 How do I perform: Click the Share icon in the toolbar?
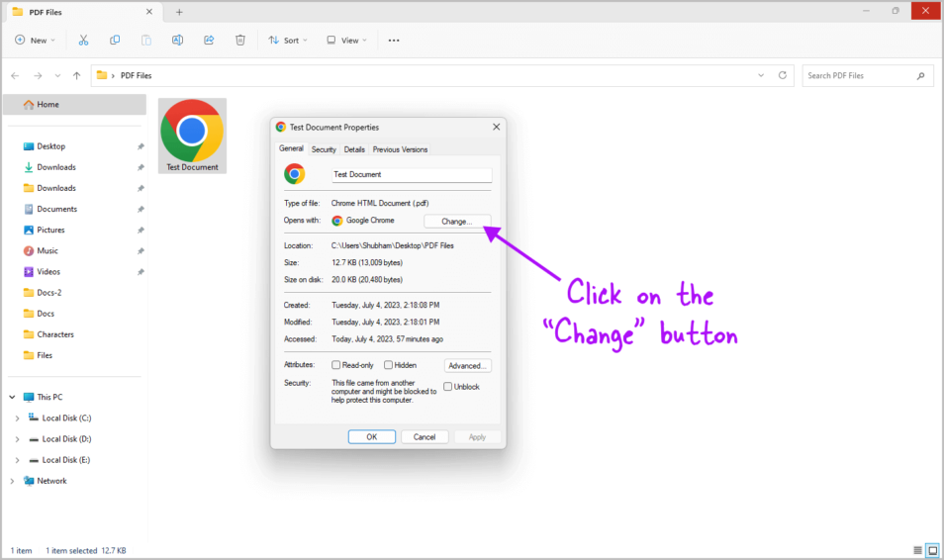click(x=209, y=40)
